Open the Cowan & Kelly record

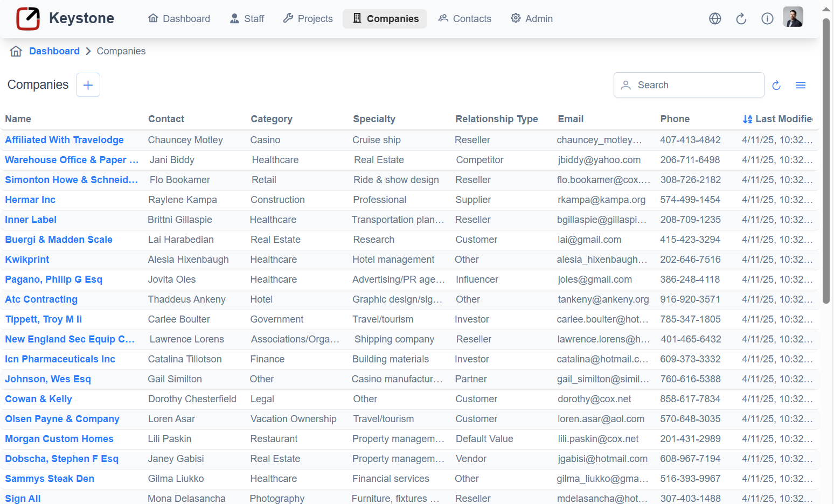[x=38, y=399]
